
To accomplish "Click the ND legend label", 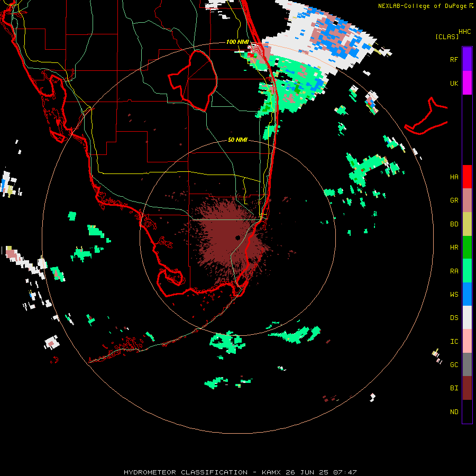I will coord(454,411).
